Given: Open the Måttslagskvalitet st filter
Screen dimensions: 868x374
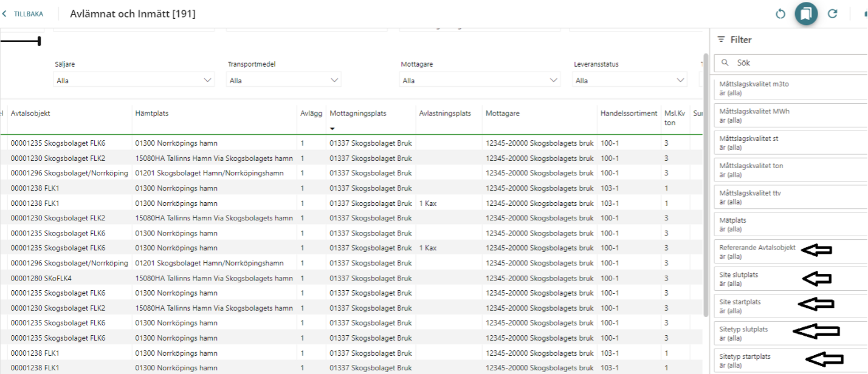Looking at the screenshot, I should tap(791, 143).
